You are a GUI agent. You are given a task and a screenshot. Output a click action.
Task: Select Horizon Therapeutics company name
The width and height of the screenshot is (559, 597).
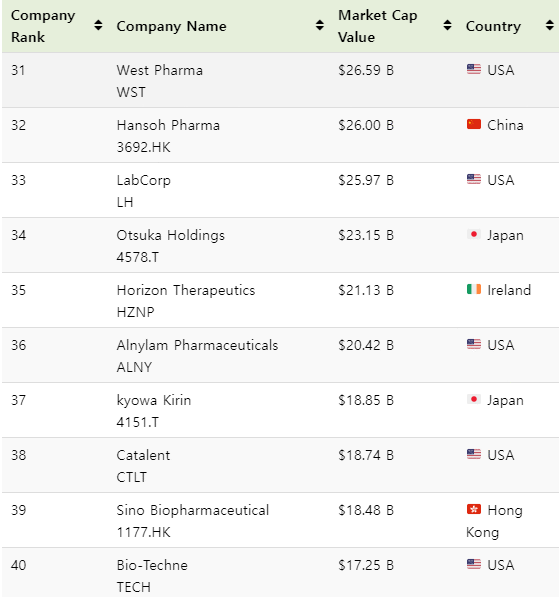[x=186, y=291]
